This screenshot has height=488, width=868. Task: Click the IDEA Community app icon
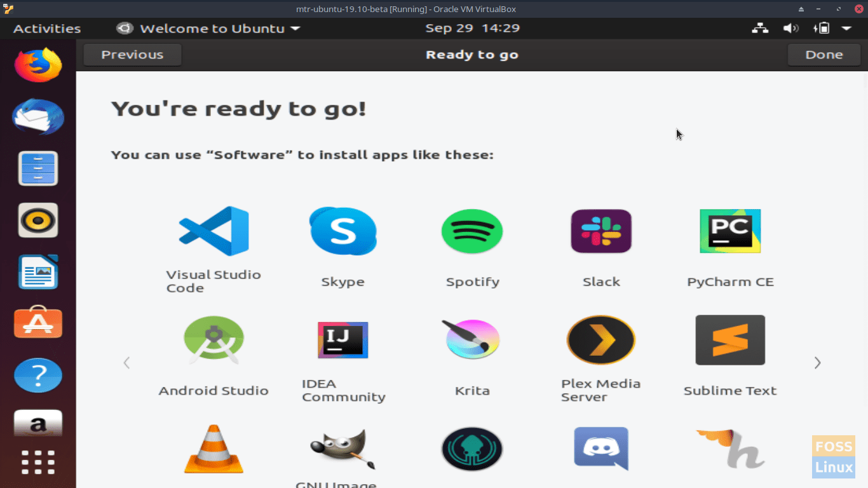[343, 340]
